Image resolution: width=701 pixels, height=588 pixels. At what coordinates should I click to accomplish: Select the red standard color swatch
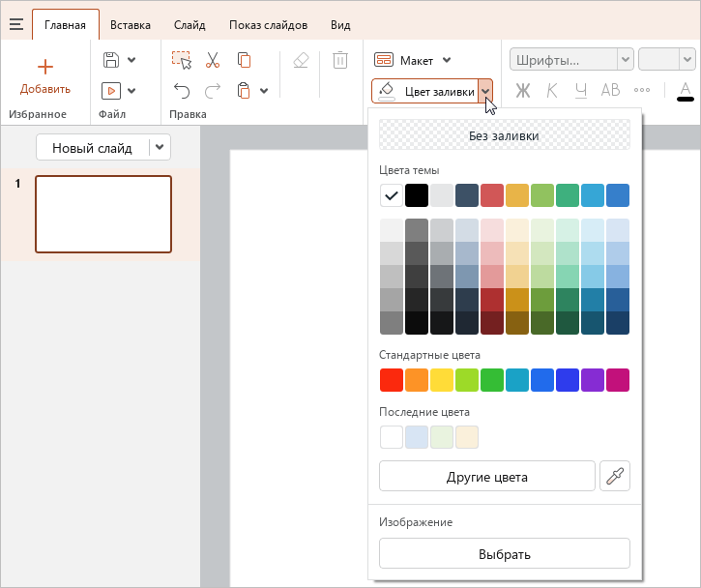point(392,380)
